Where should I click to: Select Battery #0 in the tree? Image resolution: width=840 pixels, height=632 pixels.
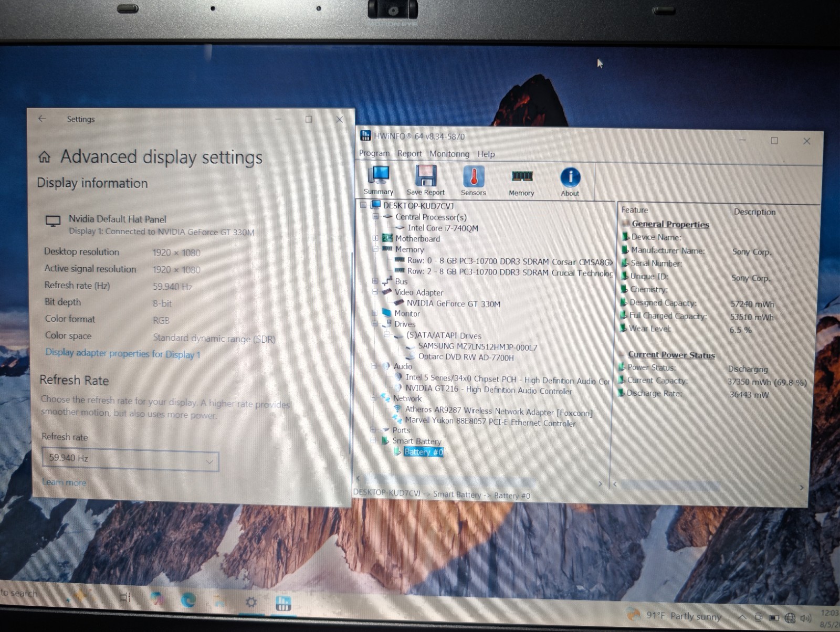(424, 452)
